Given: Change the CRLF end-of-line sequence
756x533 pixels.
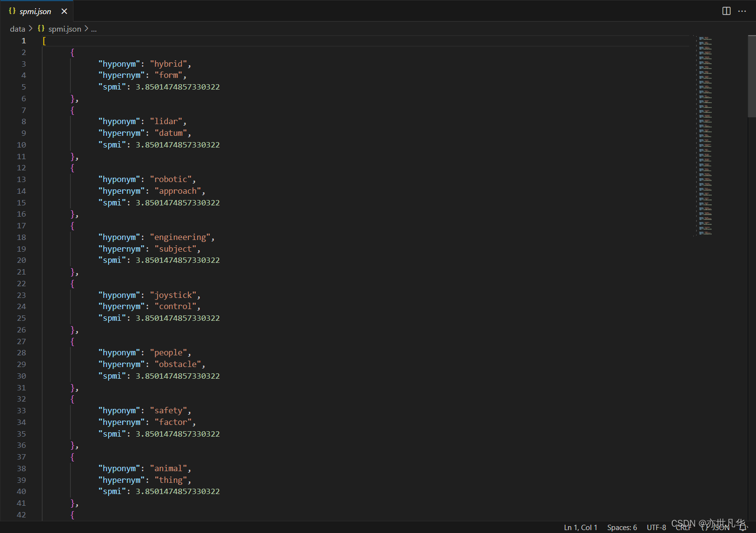Looking at the screenshot, I should click(x=683, y=528).
